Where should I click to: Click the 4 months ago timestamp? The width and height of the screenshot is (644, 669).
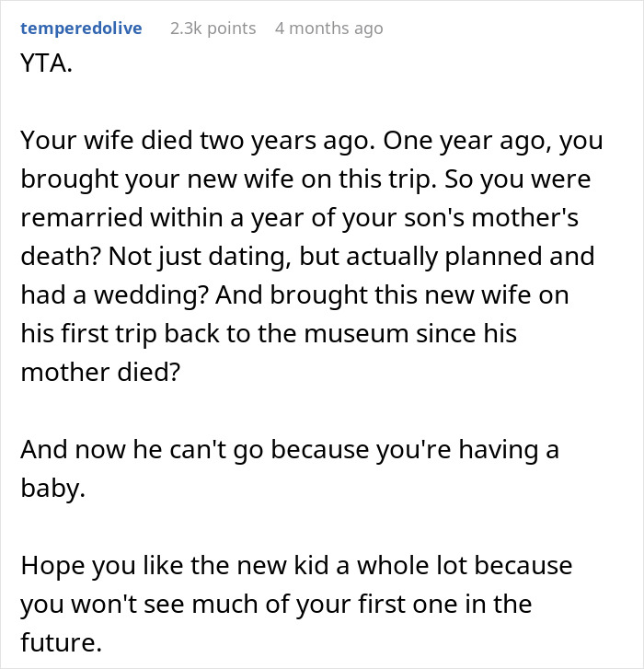click(x=328, y=28)
